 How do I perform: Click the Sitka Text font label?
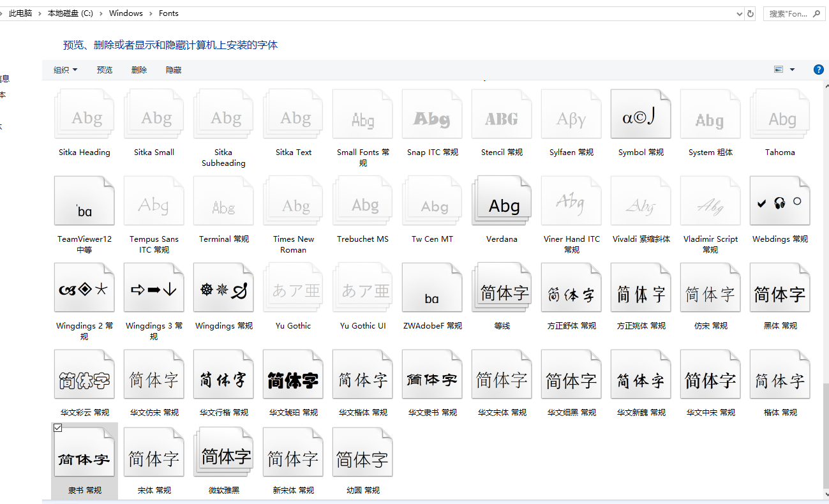click(293, 152)
